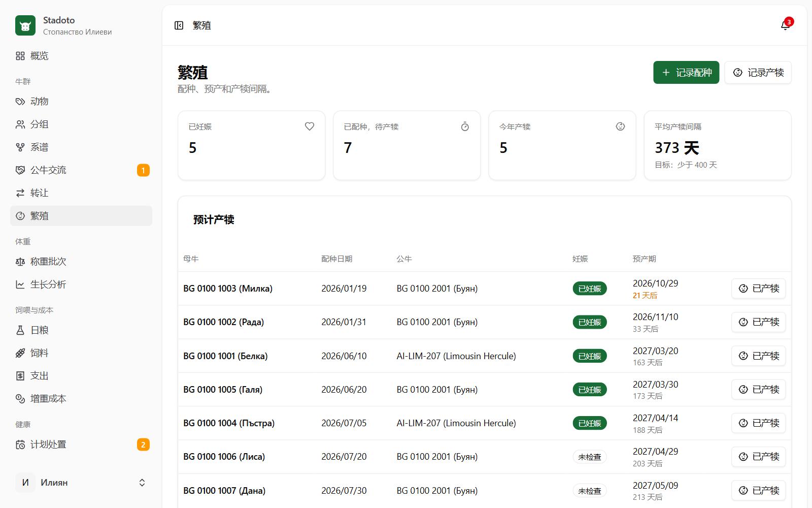
Task: Click bull AI-LIM-207 in Пъстра row
Action: click(456, 423)
